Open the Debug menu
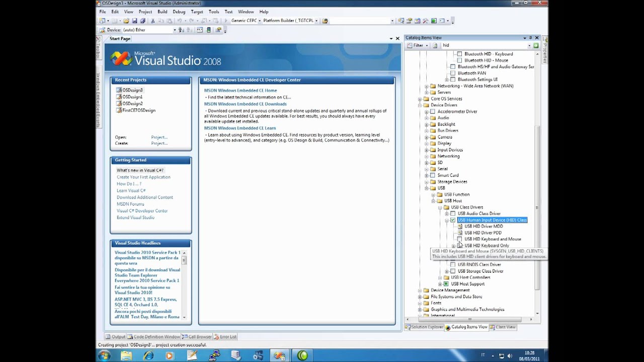This screenshot has width=644, height=362. pyautogui.click(x=179, y=12)
